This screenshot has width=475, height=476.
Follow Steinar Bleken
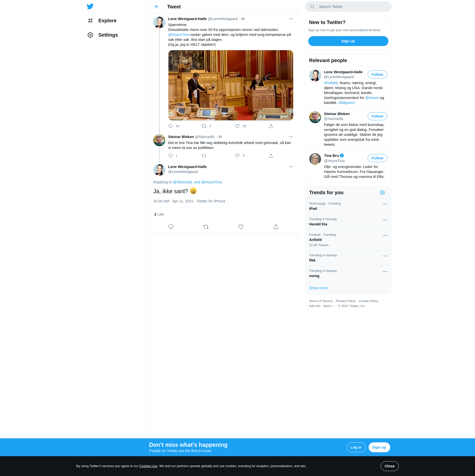377,116
